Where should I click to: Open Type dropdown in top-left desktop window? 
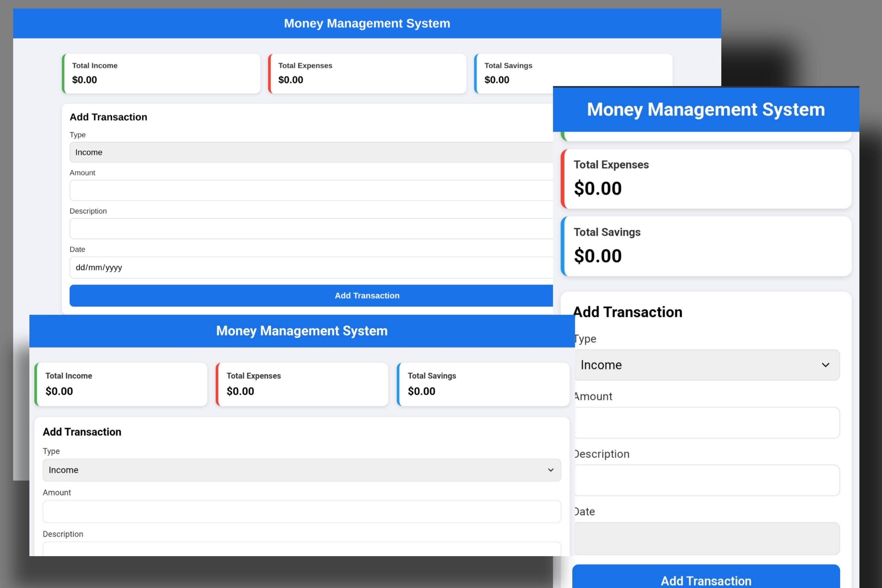pos(311,152)
